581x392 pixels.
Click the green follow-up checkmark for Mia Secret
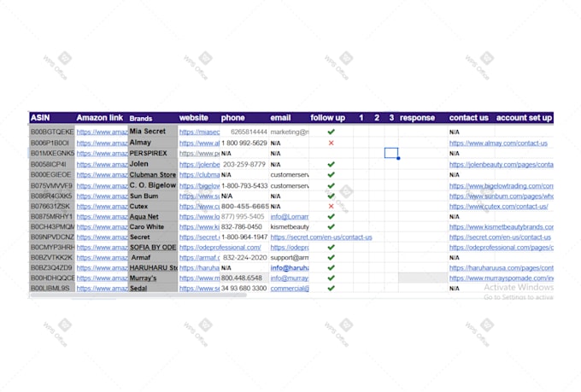click(x=332, y=132)
